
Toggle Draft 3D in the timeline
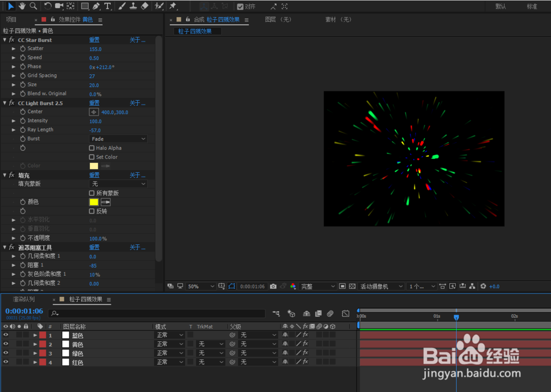click(291, 313)
